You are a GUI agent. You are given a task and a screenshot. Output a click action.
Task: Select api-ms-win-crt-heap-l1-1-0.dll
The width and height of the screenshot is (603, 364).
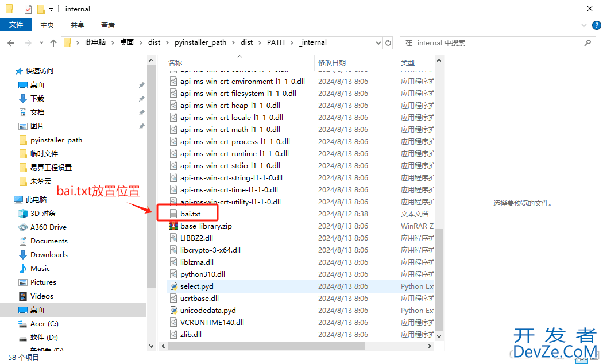230,105
